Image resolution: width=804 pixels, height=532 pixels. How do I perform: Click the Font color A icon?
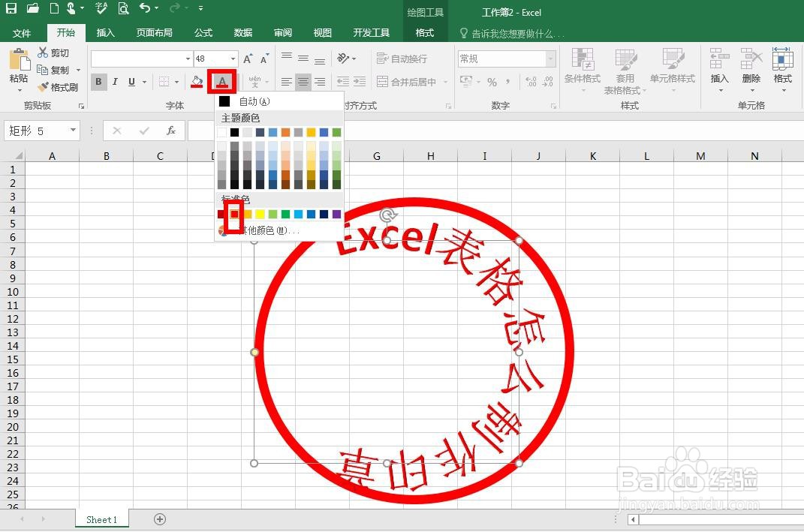(221, 82)
